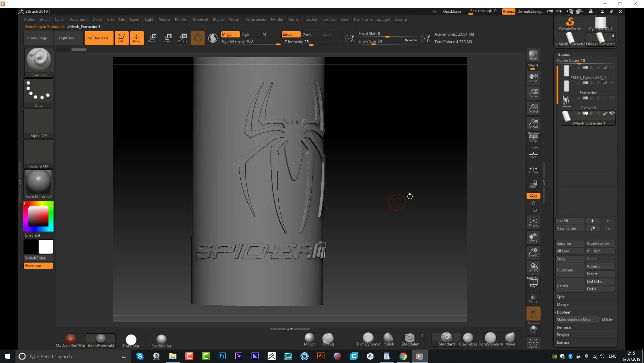Enable Zsub sculpt mode
This screenshot has width=644, height=363.
tap(307, 35)
